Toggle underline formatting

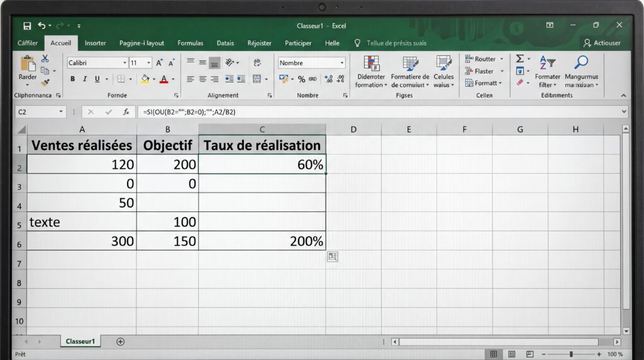point(97,79)
